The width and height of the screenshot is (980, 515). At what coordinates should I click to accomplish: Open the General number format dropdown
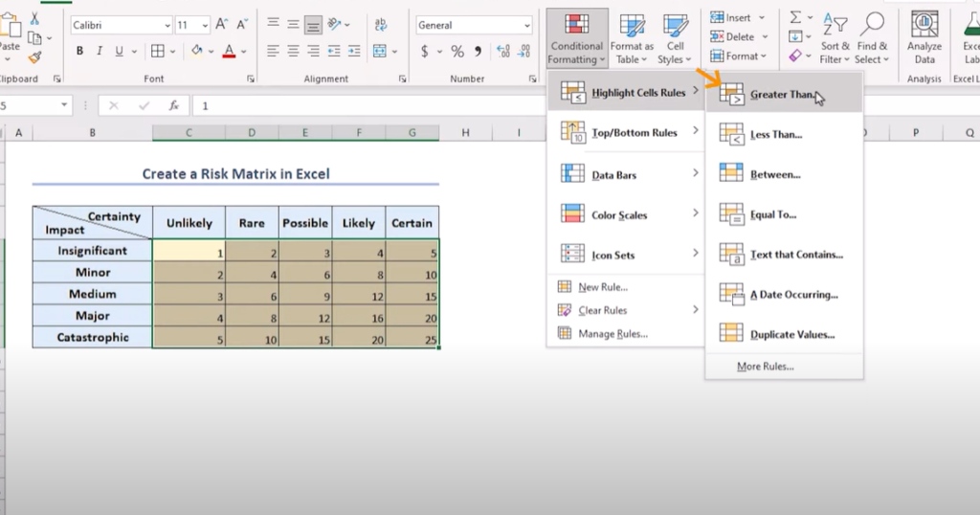pos(527,26)
